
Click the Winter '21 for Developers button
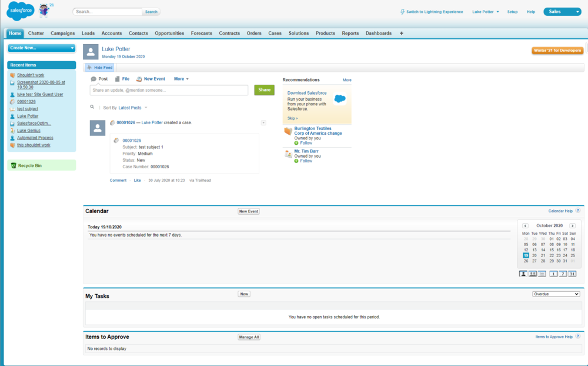pyautogui.click(x=557, y=50)
